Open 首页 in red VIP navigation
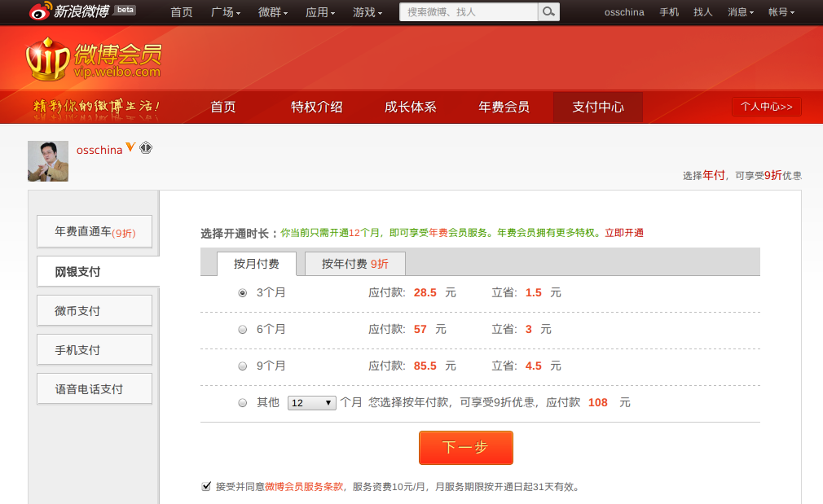Image resolution: width=823 pixels, height=504 pixels. coord(223,107)
